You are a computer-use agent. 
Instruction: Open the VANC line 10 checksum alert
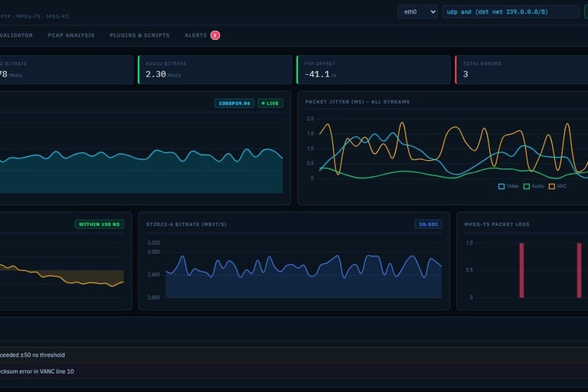(x=294, y=371)
